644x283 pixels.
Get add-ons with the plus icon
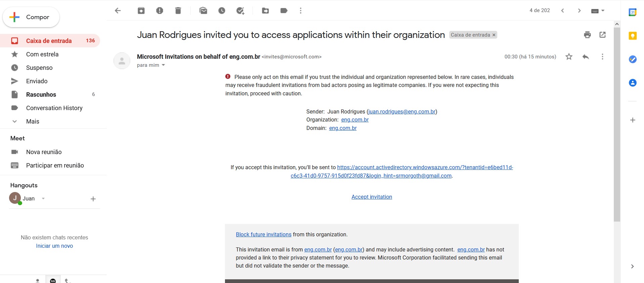633,120
